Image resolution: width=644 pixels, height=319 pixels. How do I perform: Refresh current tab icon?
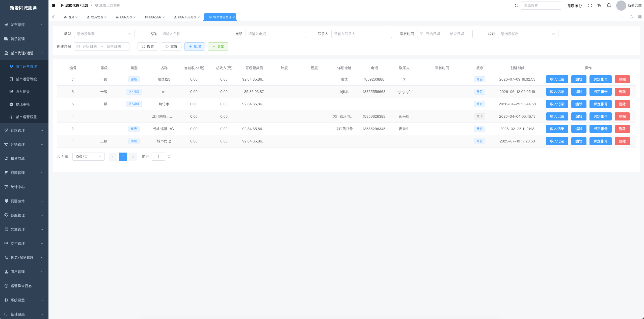click(631, 17)
